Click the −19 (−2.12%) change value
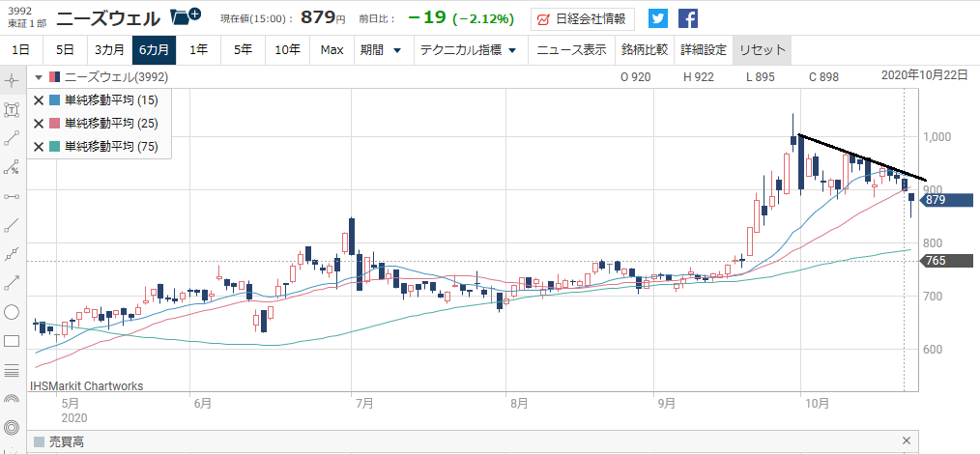980x454 pixels. click(461, 18)
